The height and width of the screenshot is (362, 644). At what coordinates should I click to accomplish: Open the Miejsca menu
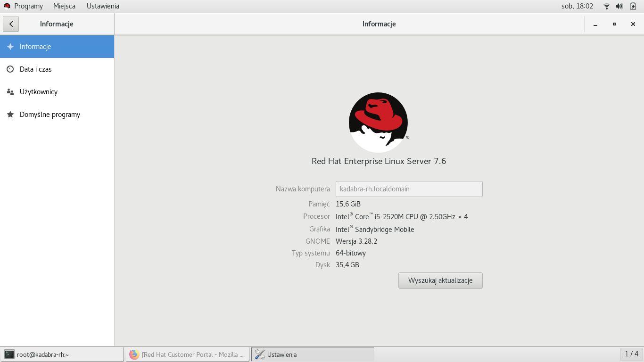point(64,6)
